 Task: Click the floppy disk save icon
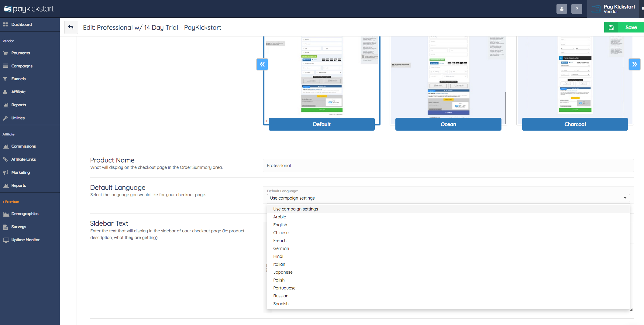pos(611,27)
